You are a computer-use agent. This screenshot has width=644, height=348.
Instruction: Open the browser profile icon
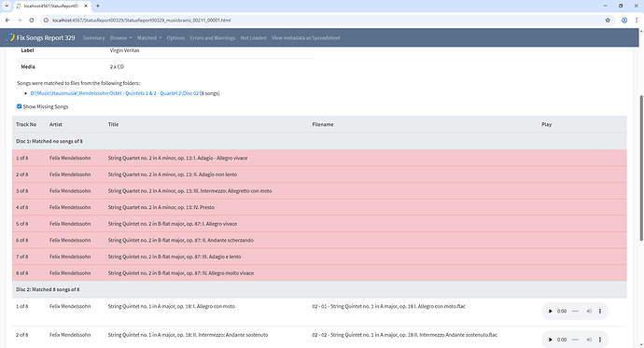[624, 21]
